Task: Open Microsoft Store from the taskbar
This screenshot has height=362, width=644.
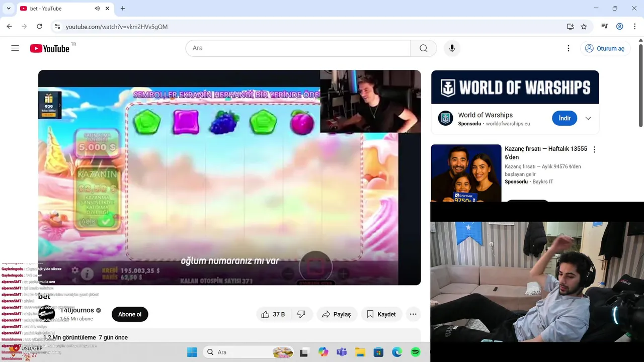Action: pos(378,352)
